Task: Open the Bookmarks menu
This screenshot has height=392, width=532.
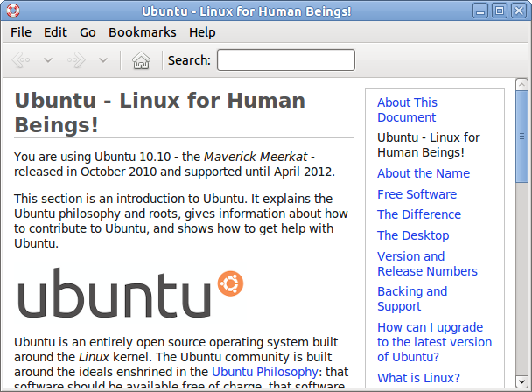Action: coord(143,32)
